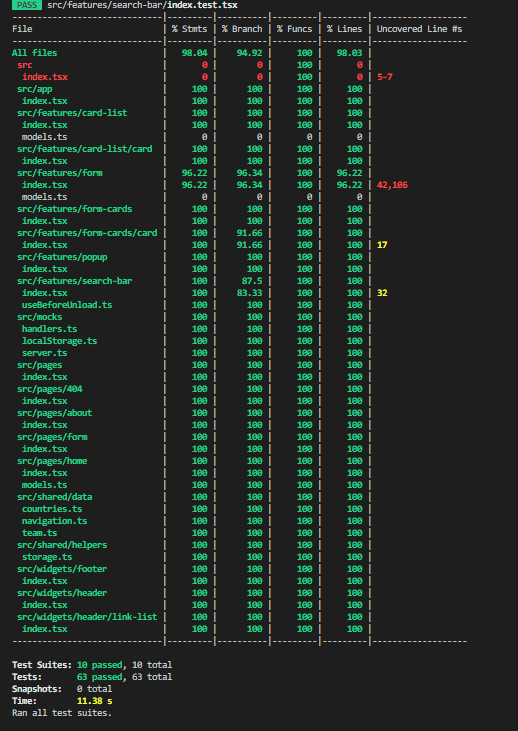Click the uncovered lines 42,106 entry

click(392, 185)
